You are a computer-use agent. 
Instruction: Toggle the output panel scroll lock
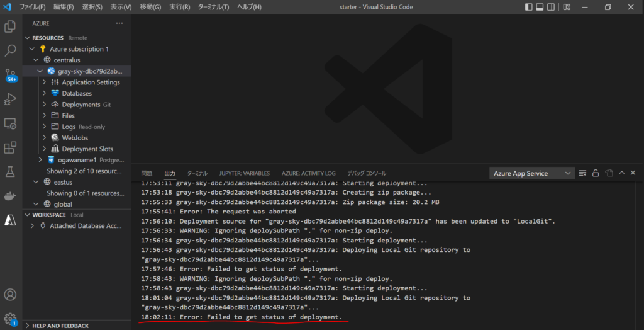(x=596, y=173)
